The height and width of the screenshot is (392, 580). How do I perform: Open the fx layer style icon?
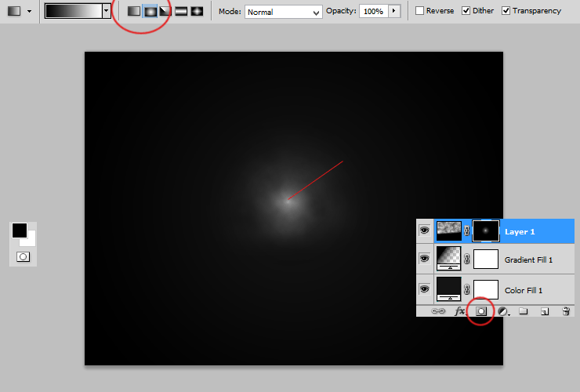pyautogui.click(x=460, y=311)
